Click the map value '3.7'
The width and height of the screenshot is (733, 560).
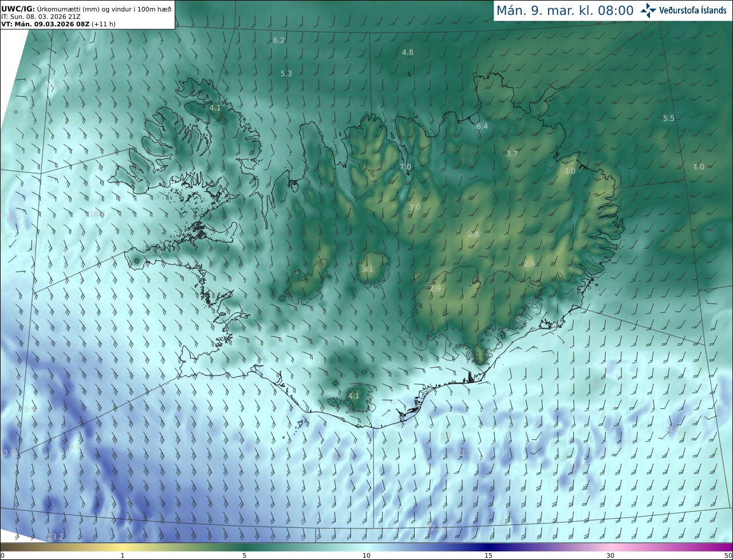(x=512, y=153)
